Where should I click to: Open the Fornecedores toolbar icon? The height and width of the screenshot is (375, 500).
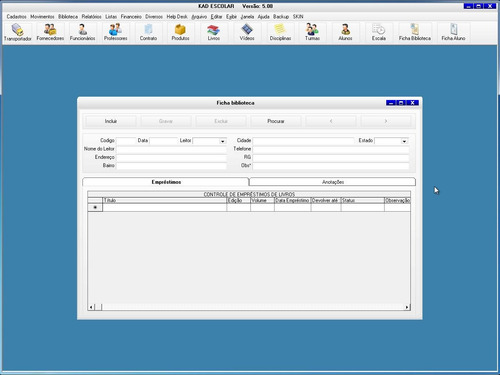click(50, 32)
